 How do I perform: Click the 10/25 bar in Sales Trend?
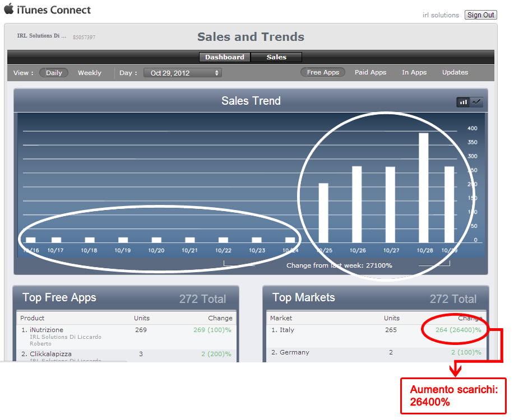pos(323,213)
